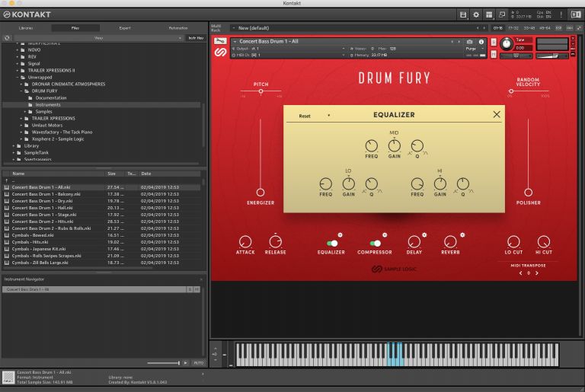Click the NI panel icon at top right

(576, 14)
